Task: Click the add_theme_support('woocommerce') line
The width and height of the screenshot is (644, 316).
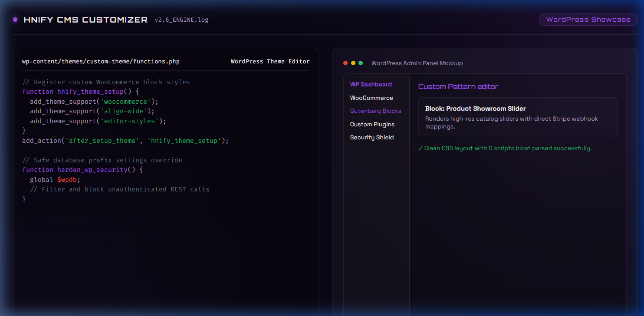Action: click(94, 102)
